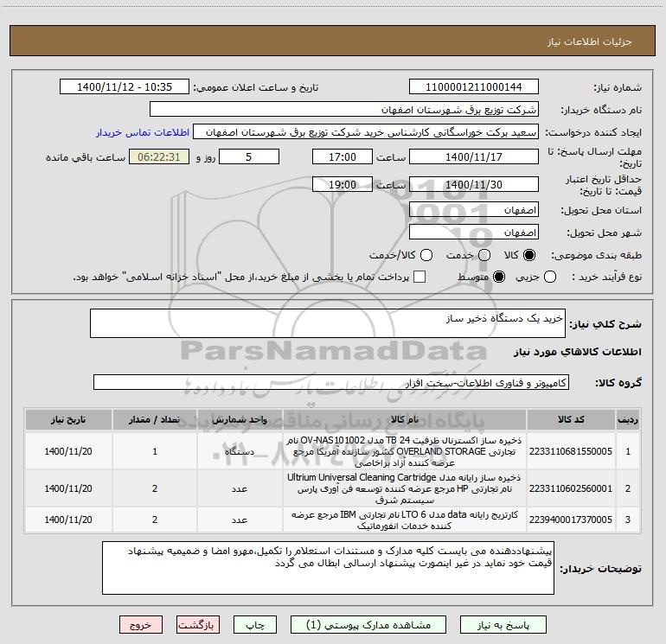Click need date 1400/11/20 in row 3
This screenshot has height=644, width=666.
pos(68,520)
